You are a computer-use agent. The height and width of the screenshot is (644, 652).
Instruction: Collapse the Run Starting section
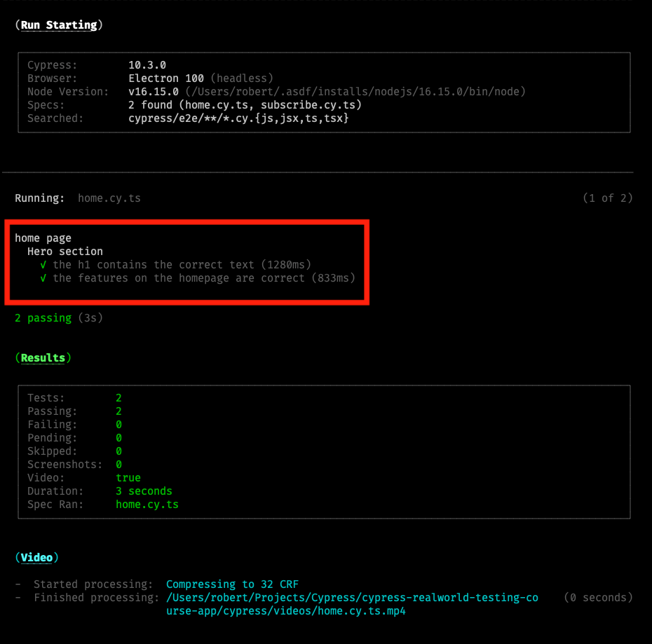coord(59,25)
